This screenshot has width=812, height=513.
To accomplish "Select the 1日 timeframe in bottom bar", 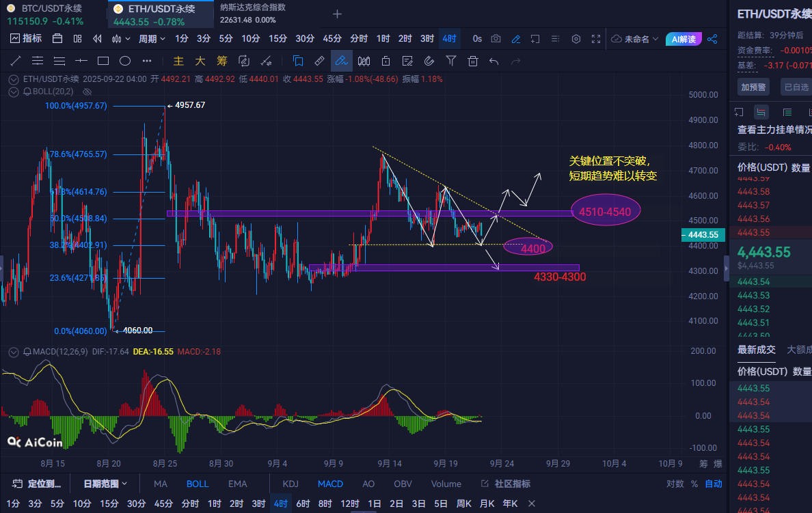I will tap(375, 503).
